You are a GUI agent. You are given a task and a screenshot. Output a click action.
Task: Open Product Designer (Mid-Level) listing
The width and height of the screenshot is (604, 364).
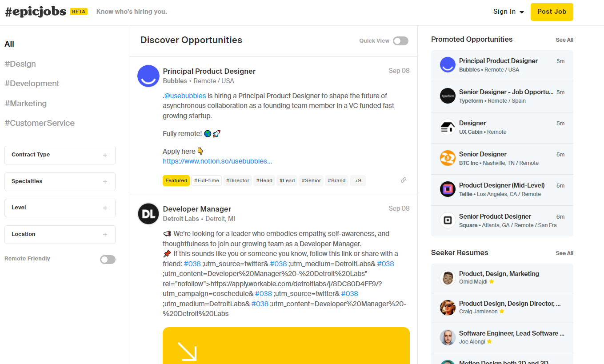(502, 190)
